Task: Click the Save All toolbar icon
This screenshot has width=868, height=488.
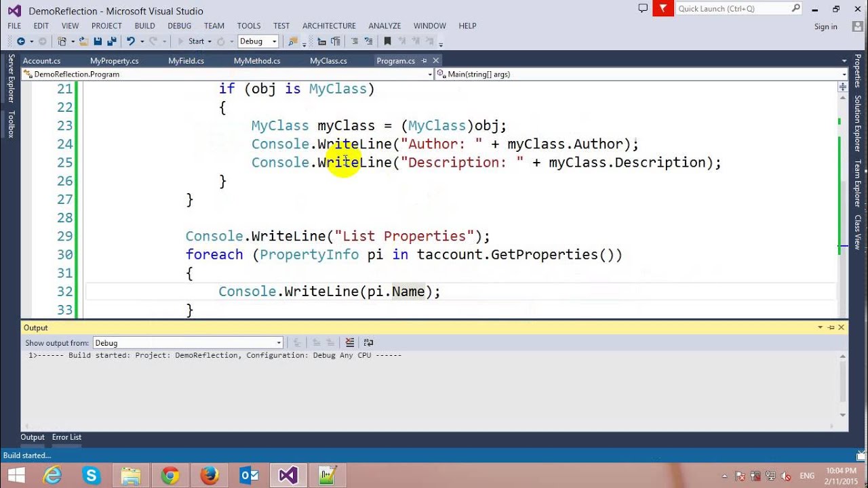Action: click(111, 41)
